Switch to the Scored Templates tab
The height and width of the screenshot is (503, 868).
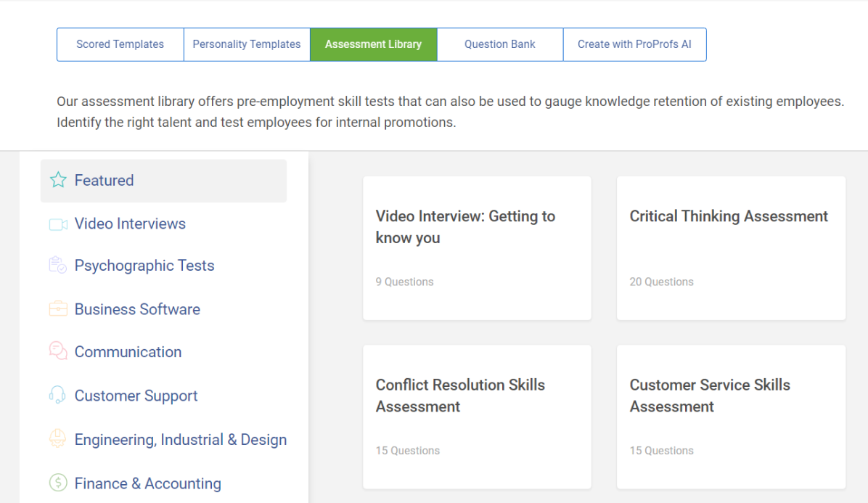(x=120, y=44)
